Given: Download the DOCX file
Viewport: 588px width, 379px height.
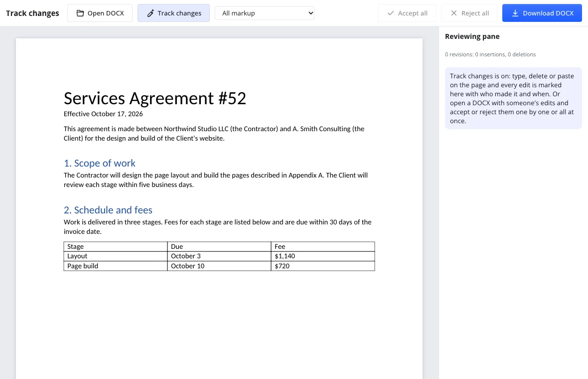Looking at the screenshot, I should (542, 13).
